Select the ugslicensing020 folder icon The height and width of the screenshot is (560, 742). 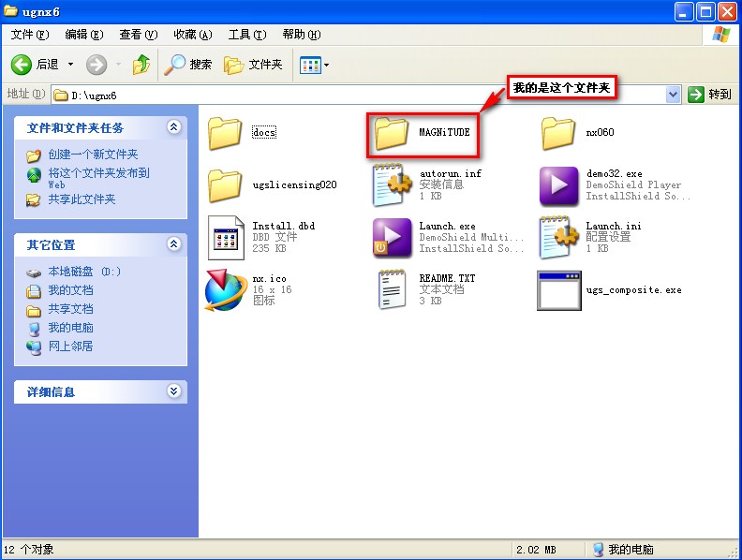coord(225,185)
